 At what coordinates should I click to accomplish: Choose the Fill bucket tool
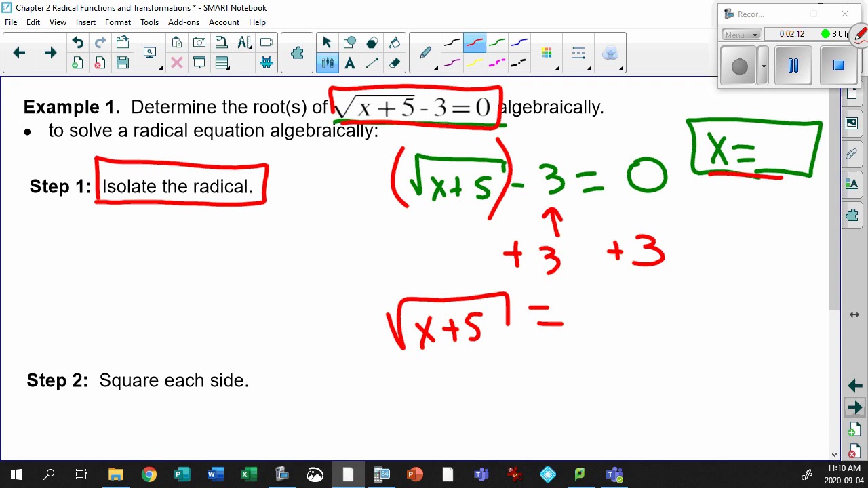point(394,43)
